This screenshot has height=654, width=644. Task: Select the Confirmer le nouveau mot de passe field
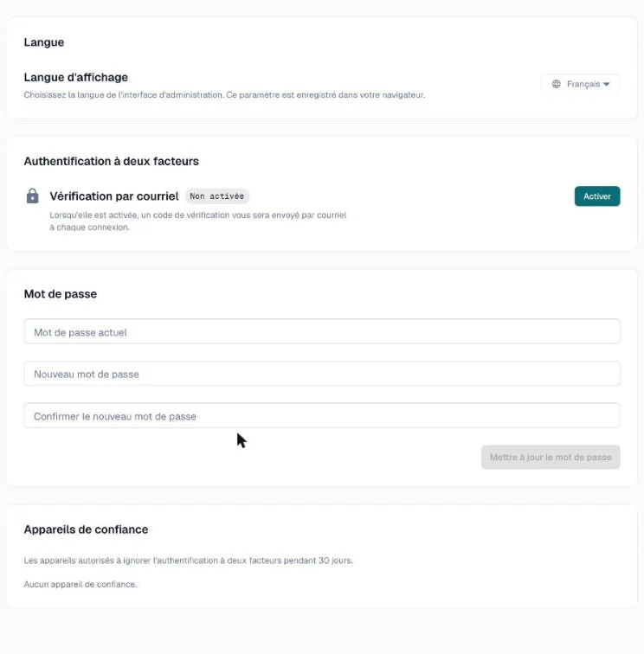(x=322, y=415)
